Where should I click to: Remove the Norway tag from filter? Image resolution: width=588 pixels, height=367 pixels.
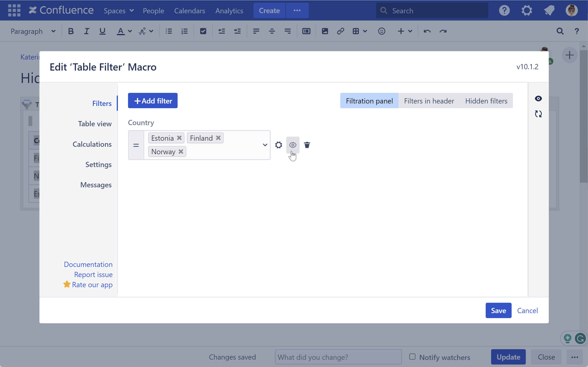click(x=181, y=151)
